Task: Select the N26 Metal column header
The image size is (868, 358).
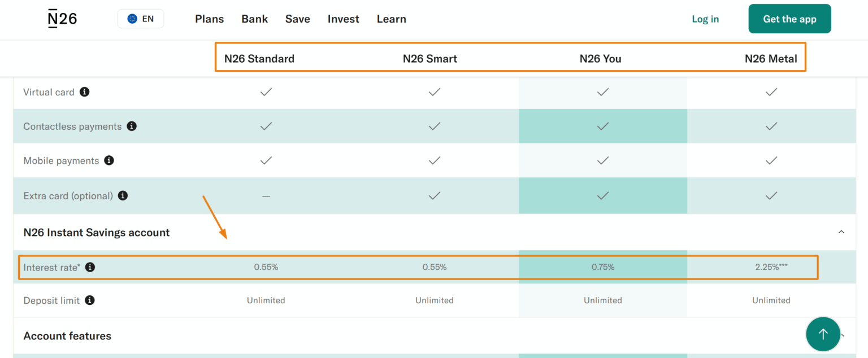Action: 771,58
